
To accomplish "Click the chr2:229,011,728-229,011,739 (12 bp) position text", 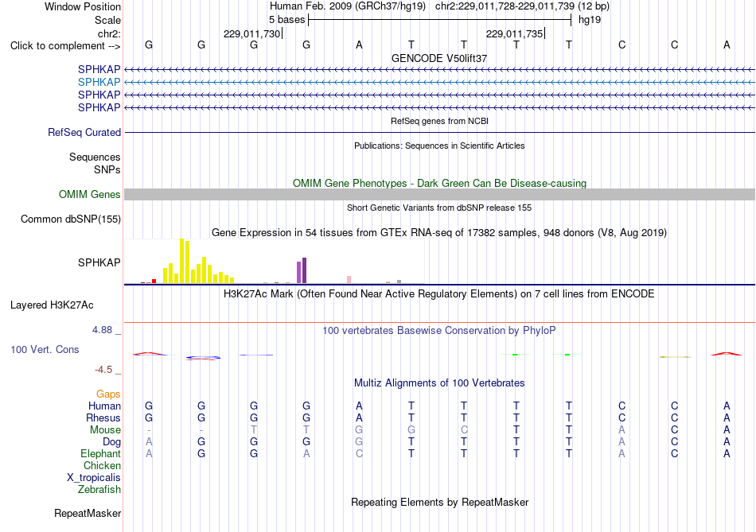I will (x=522, y=6).
